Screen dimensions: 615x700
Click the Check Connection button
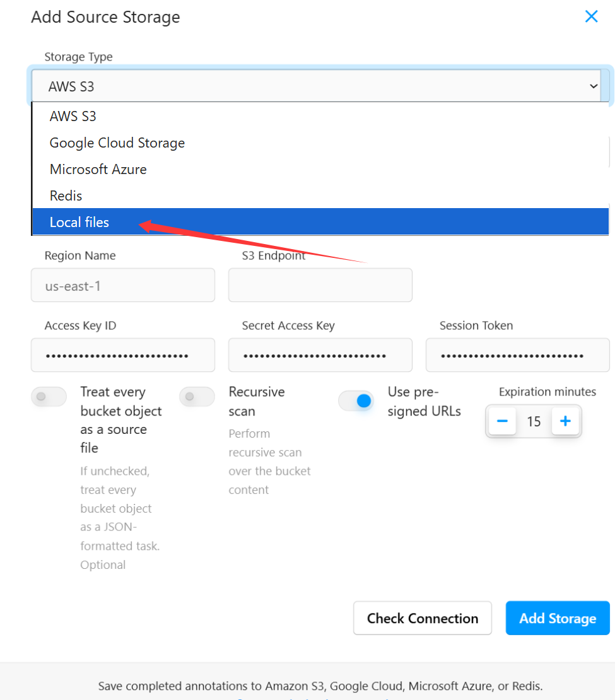423,618
